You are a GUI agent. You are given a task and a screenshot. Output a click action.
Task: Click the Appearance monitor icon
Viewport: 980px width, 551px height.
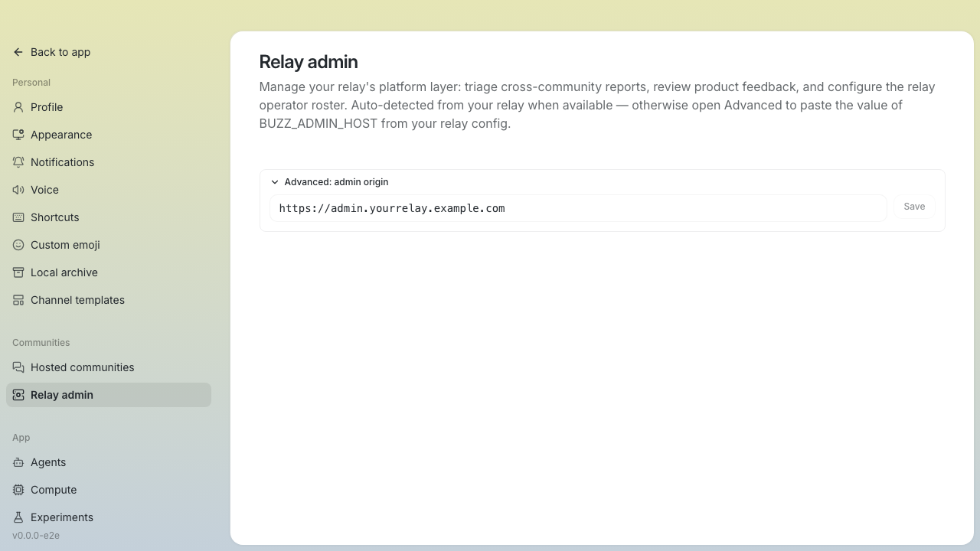pyautogui.click(x=18, y=135)
